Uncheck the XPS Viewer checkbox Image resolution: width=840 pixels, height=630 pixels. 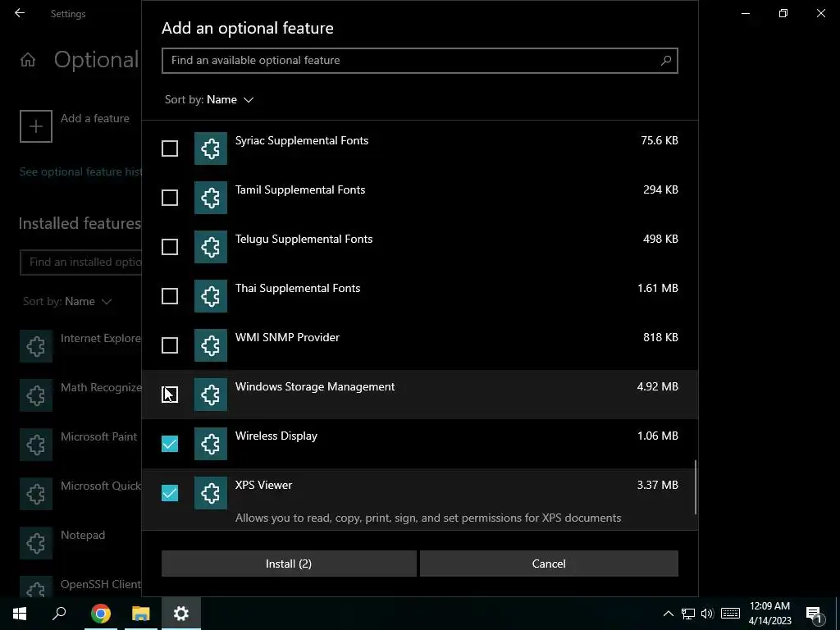[170, 493]
